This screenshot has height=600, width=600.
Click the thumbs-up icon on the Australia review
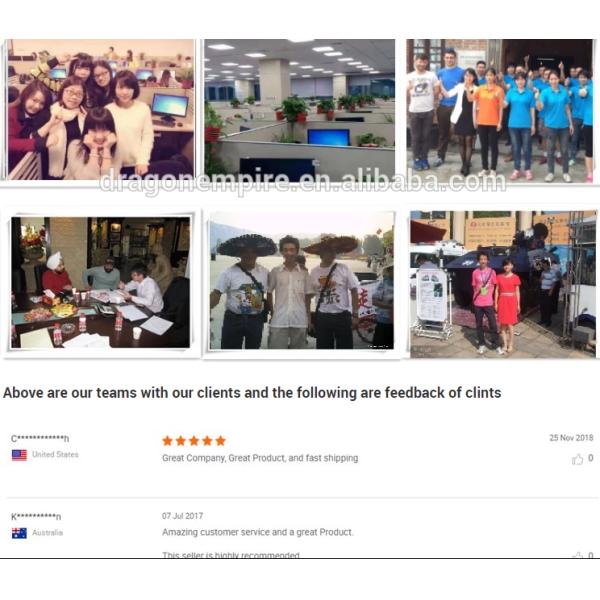[x=577, y=554]
